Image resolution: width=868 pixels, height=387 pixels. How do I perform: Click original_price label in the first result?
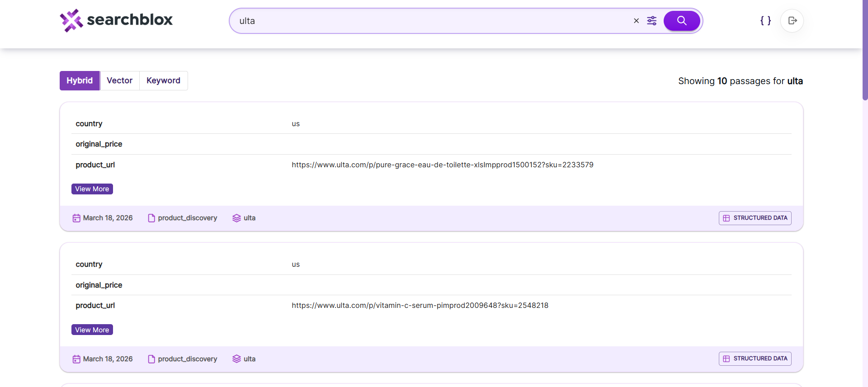click(99, 144)
